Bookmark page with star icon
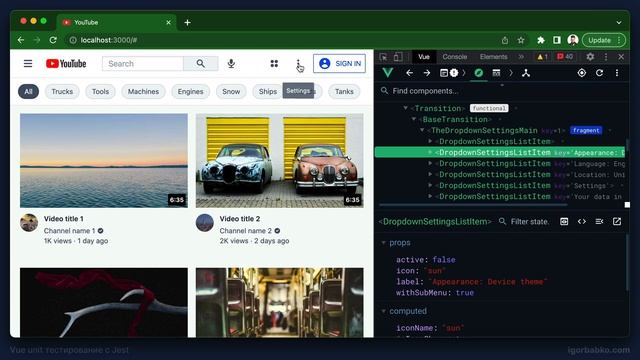The image size is (640, 360). click(x=521, y=40)
